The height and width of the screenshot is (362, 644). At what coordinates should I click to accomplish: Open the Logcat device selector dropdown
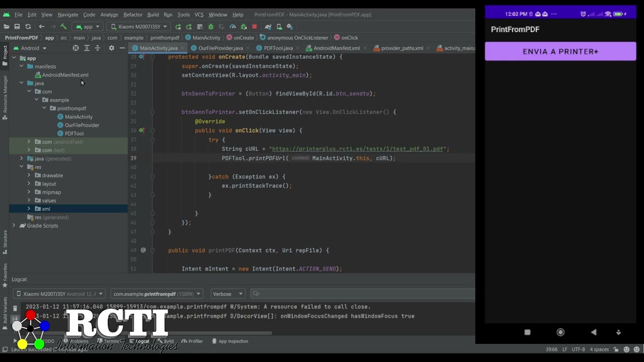[59, 294]
